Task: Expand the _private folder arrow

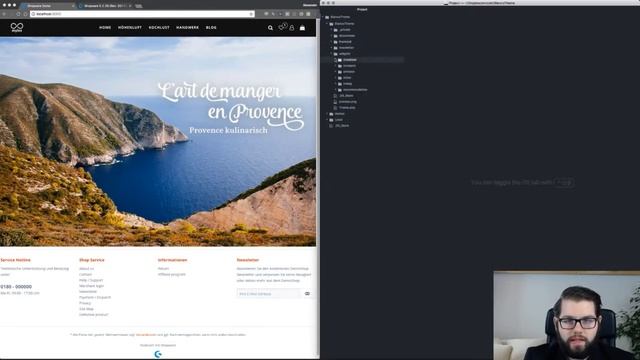Action: point(331,30)
